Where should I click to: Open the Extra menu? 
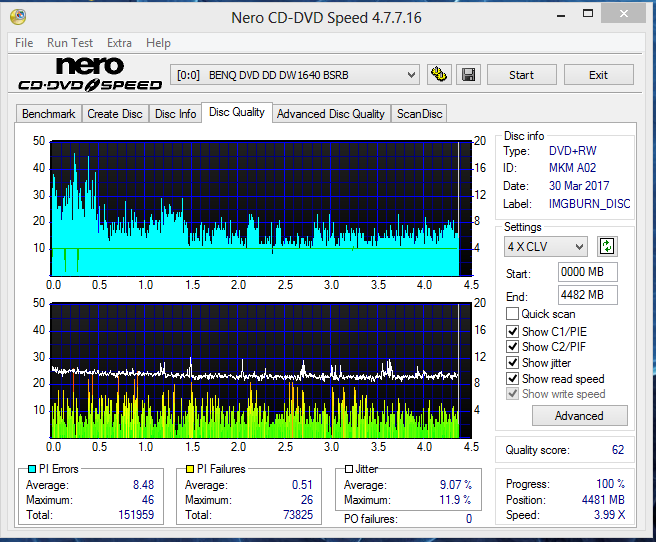(119, 43)
